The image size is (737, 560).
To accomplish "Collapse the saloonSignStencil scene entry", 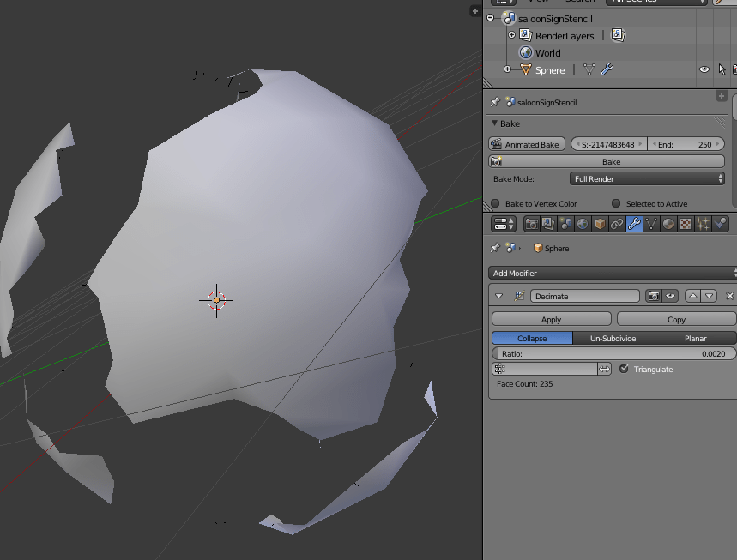I will (x=489, y=18).
